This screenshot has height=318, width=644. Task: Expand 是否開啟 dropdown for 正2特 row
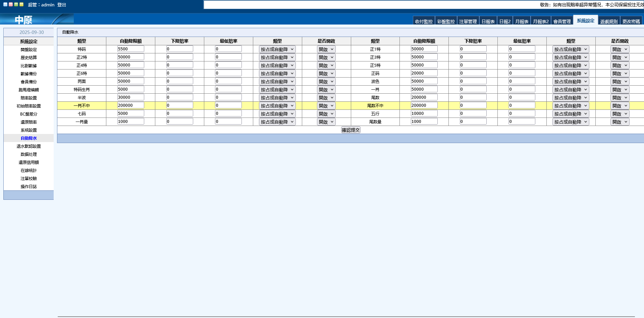pyautogui.click(x=326, y=57)
